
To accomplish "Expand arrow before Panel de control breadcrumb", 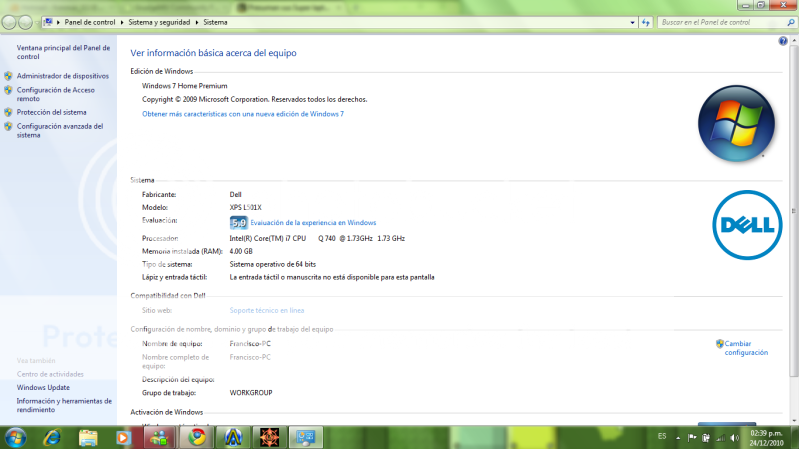I will coord(58,22).
